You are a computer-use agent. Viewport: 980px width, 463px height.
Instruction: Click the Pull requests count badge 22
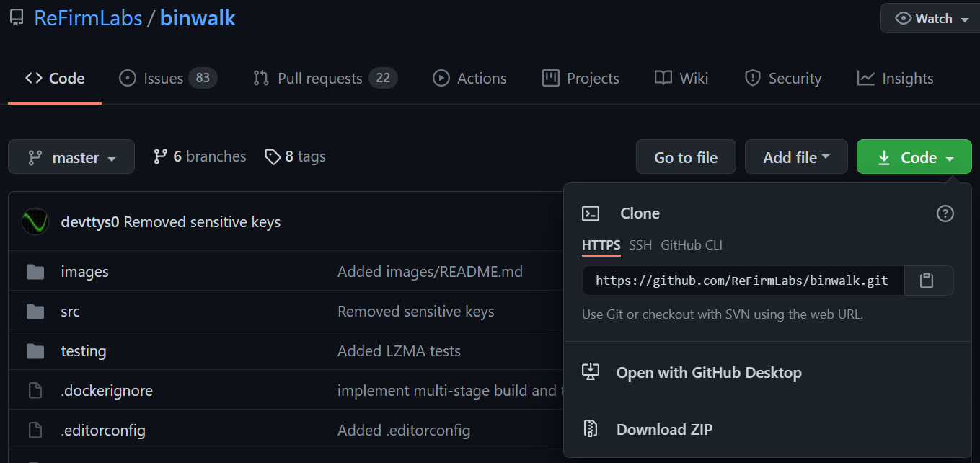[x=383, y=78]
